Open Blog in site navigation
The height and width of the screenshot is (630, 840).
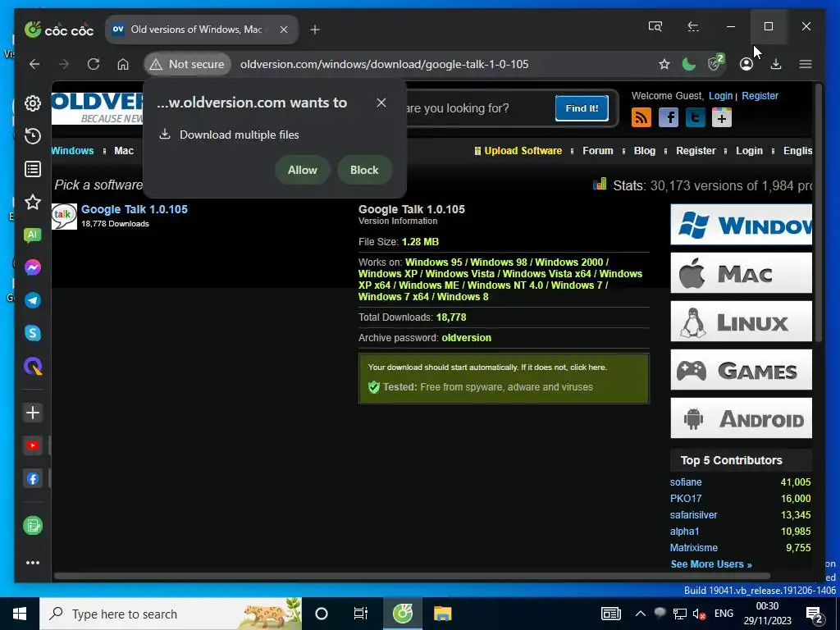[645, 151]
